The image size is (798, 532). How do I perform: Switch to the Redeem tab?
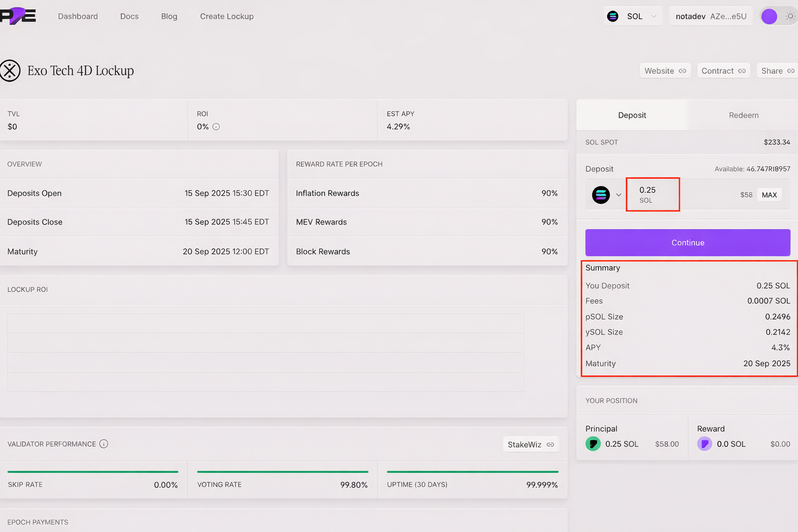(743, 115)
